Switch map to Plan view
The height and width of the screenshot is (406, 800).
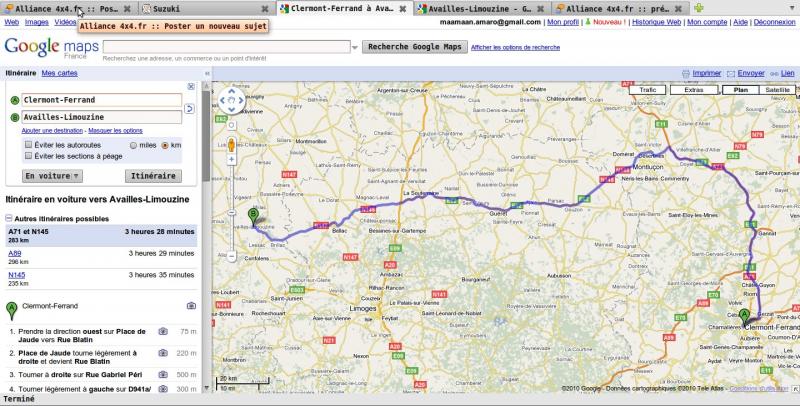pyautogui.click(x=741, y=90)
